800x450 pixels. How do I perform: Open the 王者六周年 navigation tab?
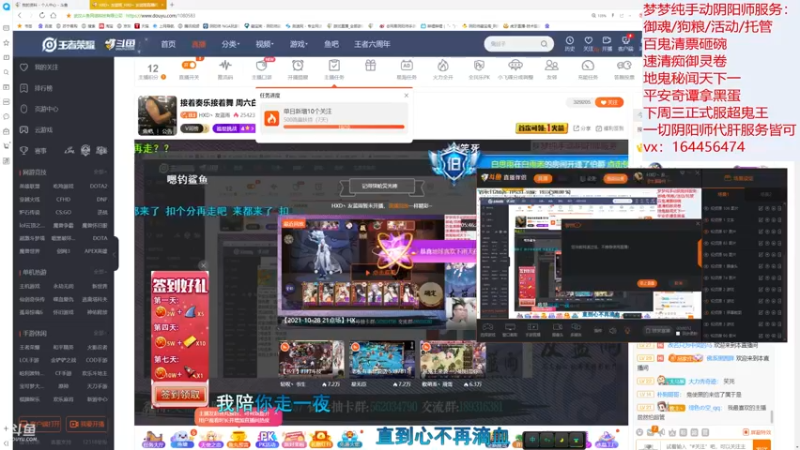[x=372, y=44]
